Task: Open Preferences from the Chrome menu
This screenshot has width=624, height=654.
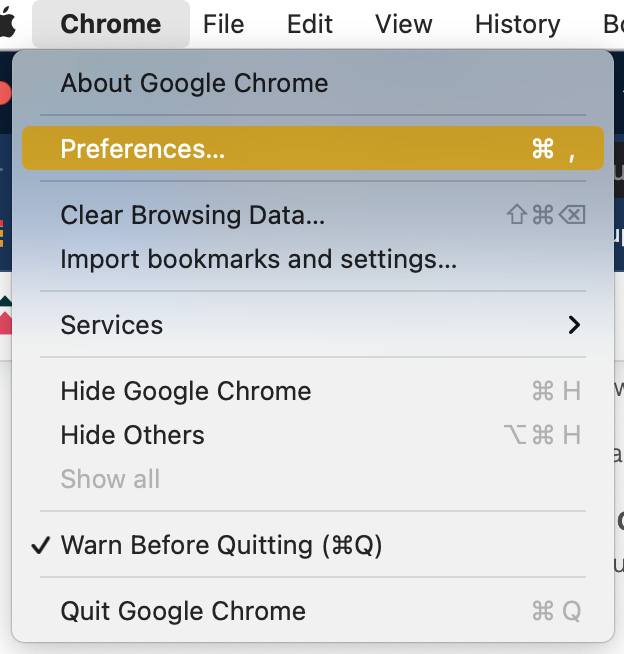Action: pyautogui.click(x=313, y=148)
